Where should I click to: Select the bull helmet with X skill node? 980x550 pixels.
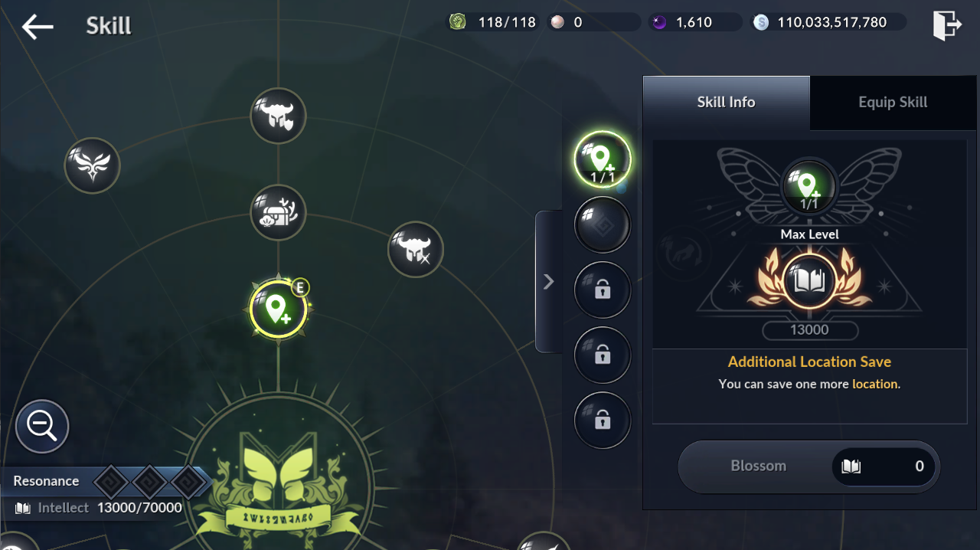[x=416, y=249]
